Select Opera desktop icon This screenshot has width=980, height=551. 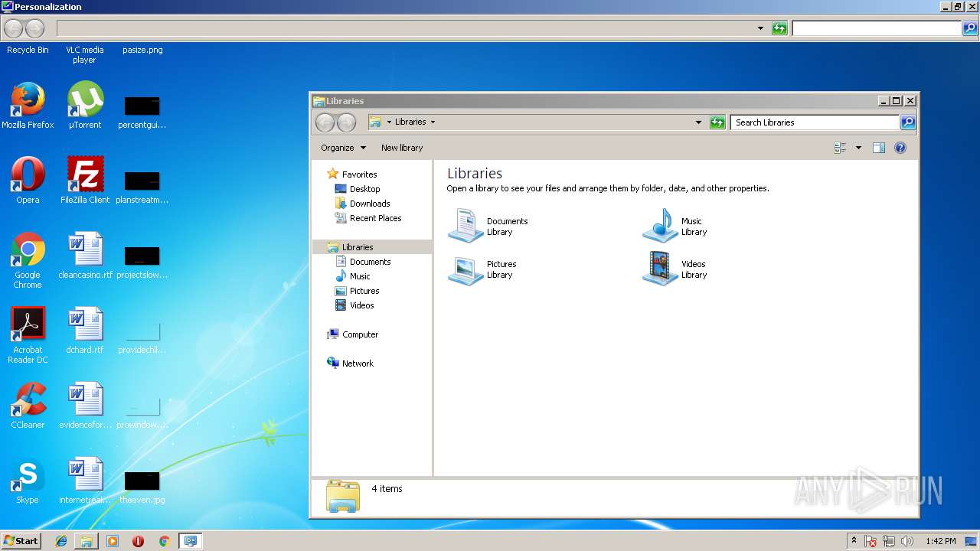[x=28, y=181]
